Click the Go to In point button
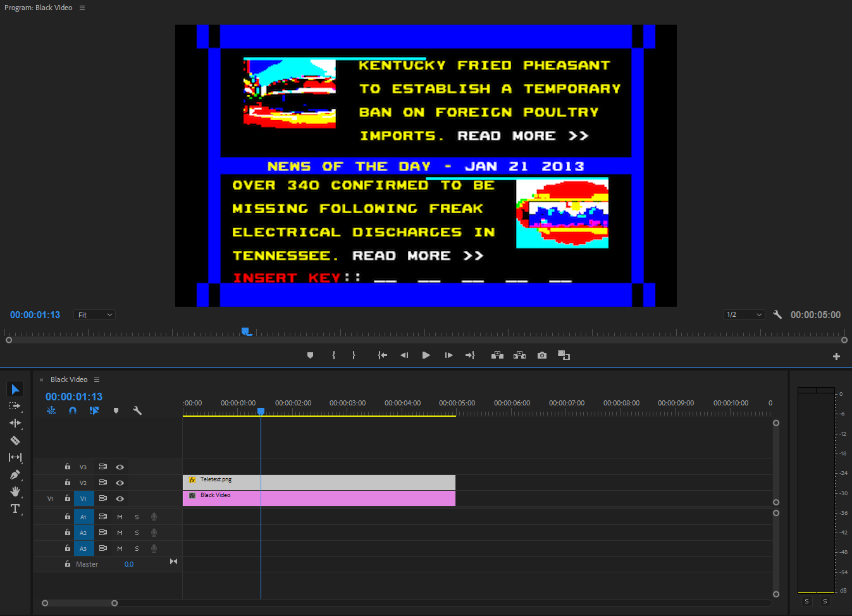Screen dimensions: 852x616 382,355
